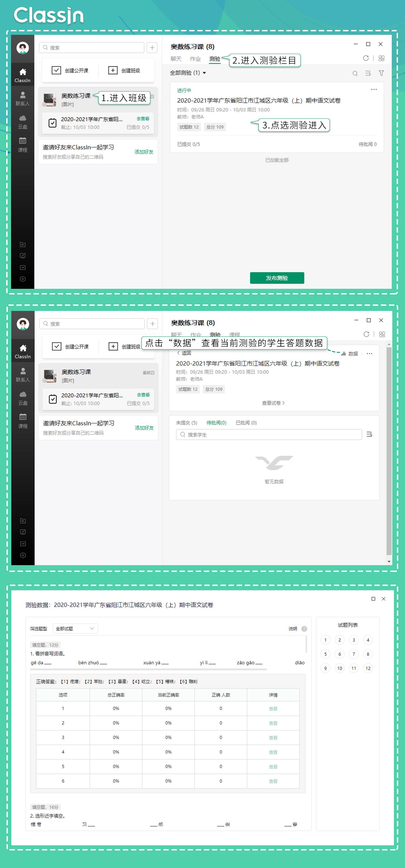Click the 搜索学生 search field

[x=269, y=434]
